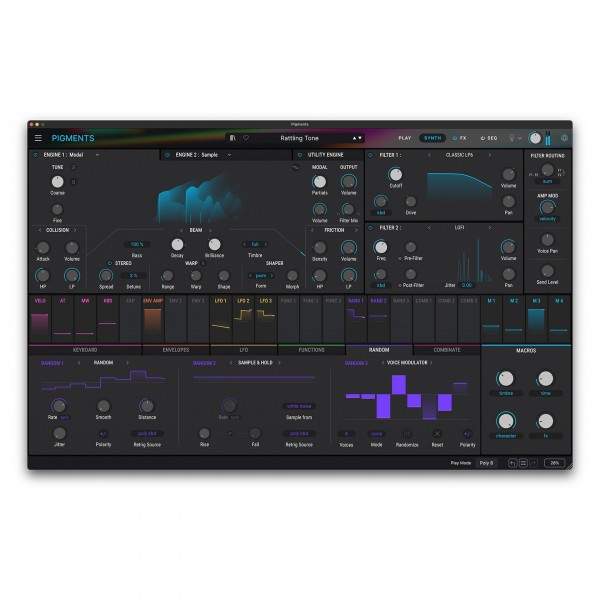The width and height of the screenshot is (600, 600).
Task: Click the link icon between Rise and Fall
Action: coord(230,434)
